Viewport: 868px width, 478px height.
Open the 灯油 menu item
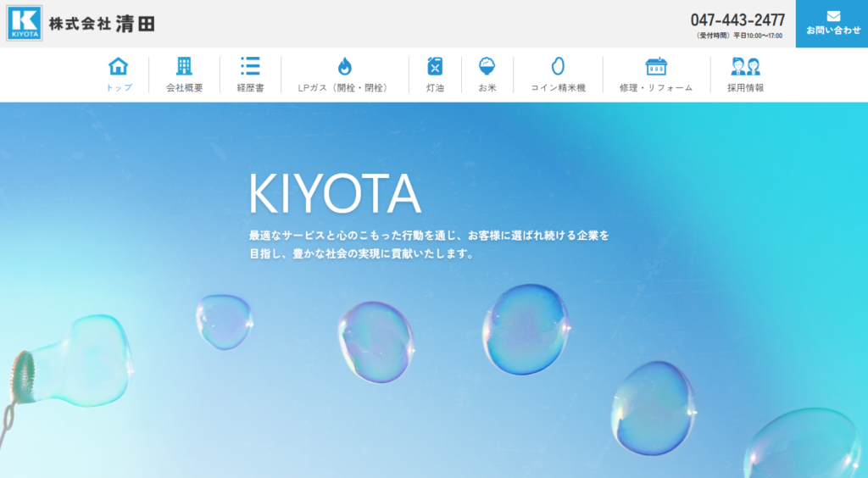coord(435,87)
